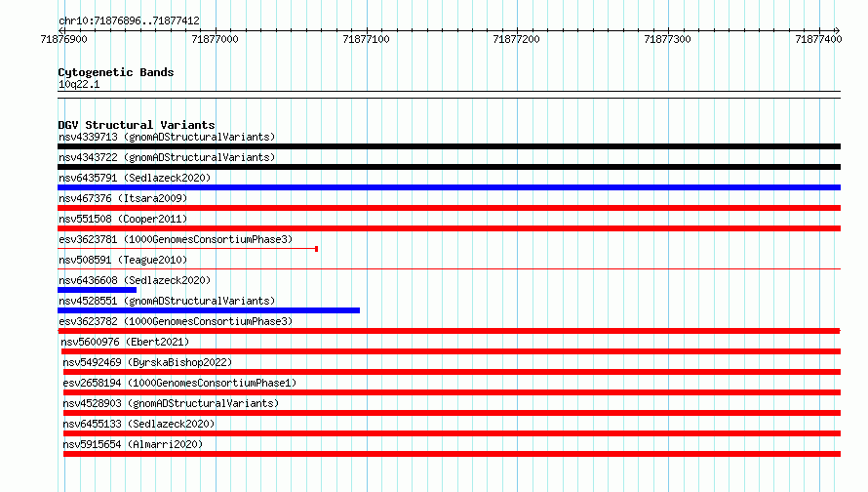868x492 pixels.
Task: Click ruler position 71877200
Action: coord(516,39)
